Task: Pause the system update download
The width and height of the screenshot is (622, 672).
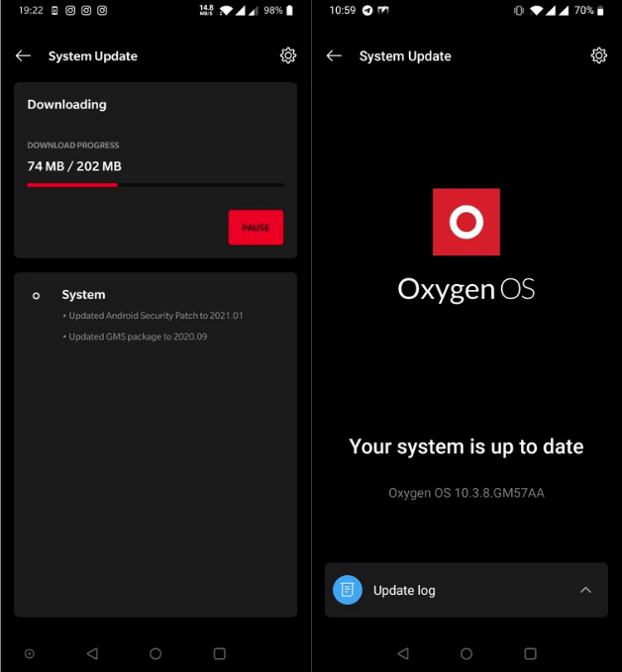Action: pos(256,228)
